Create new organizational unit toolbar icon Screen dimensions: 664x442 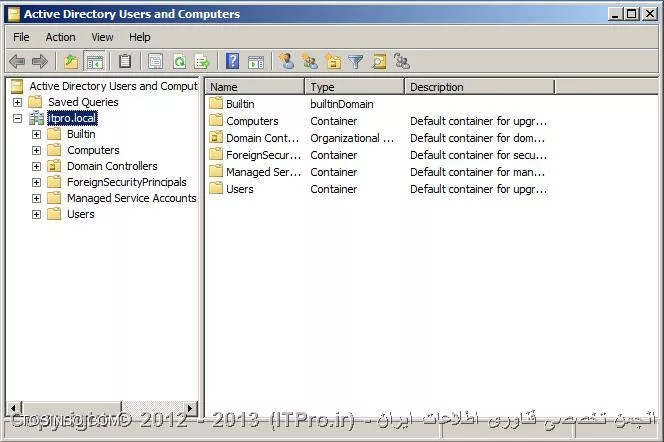(x=333, y=62)
